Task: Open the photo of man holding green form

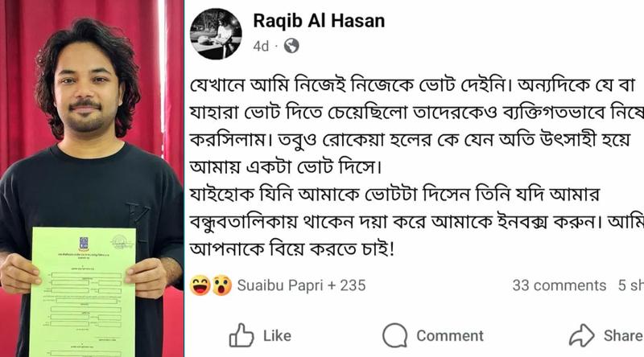Action: [92, 178]
